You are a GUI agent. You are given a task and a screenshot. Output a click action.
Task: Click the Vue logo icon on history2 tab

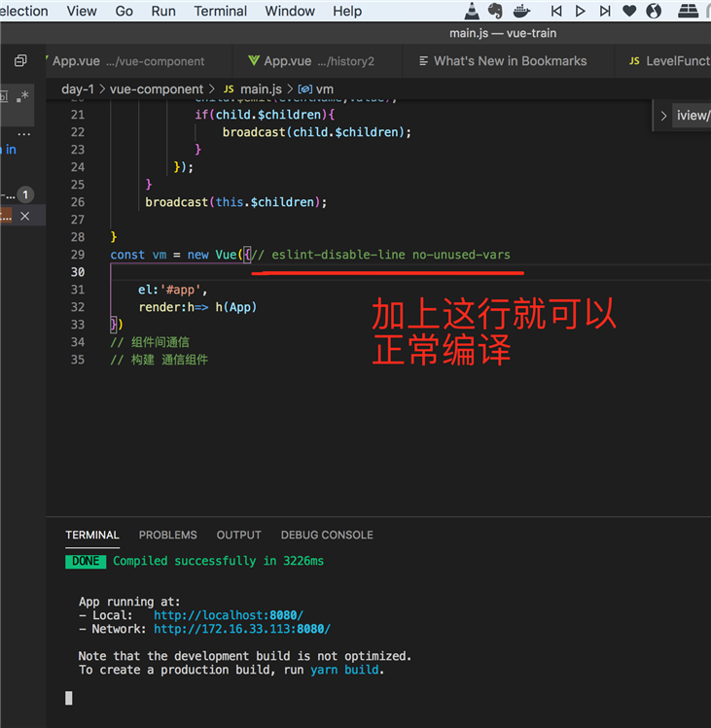(x=254, y=61)
